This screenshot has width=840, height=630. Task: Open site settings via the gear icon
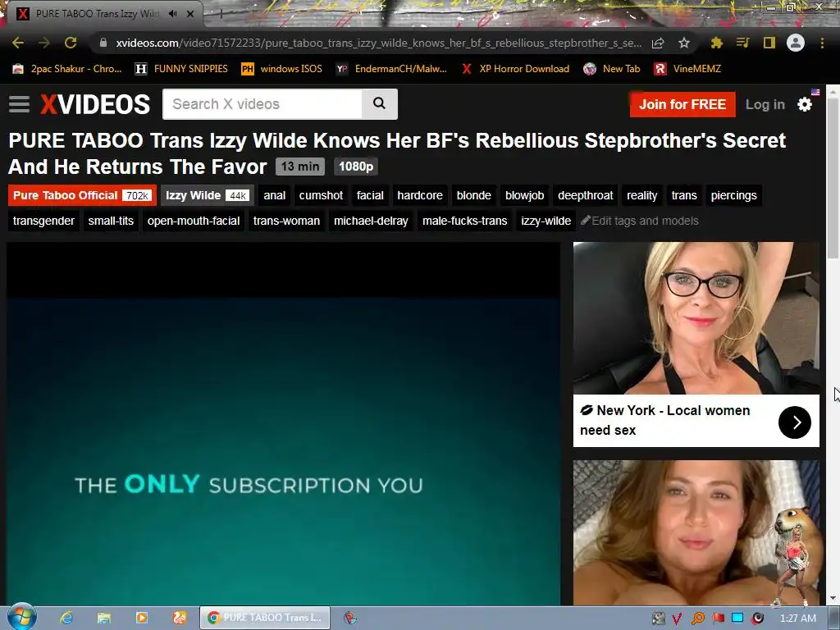click(x=805, y=104)
